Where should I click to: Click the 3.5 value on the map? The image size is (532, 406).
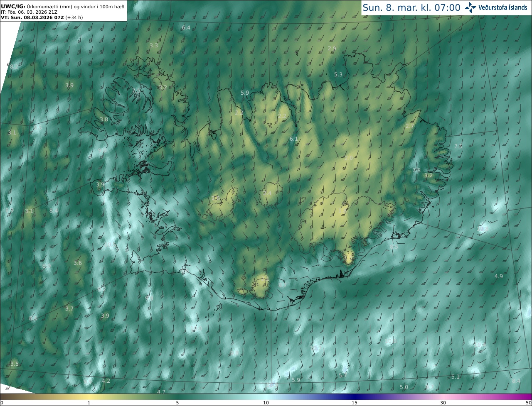[x=15, y=364]
